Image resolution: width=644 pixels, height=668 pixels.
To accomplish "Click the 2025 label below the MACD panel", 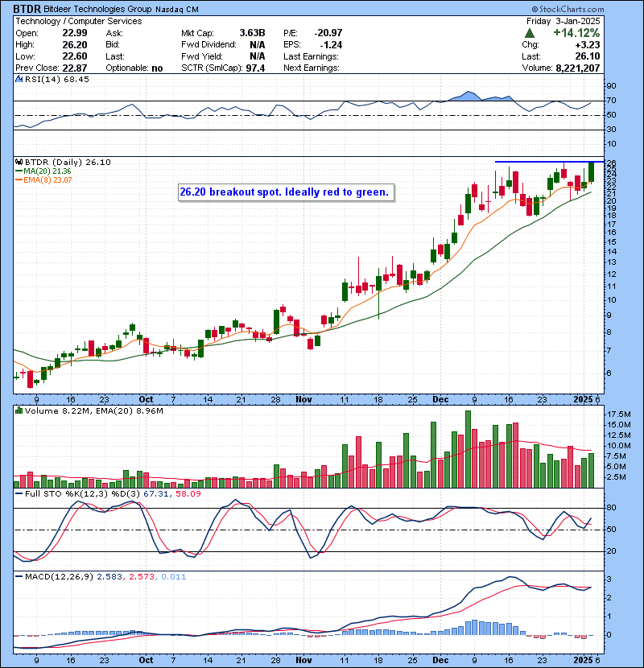I will click(583, 660).
